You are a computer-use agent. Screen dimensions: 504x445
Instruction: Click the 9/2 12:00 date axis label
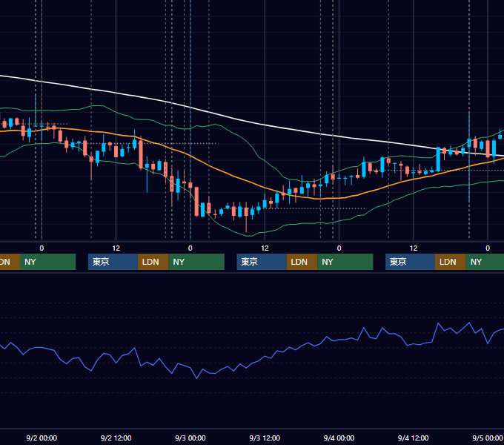coord(116,438)
